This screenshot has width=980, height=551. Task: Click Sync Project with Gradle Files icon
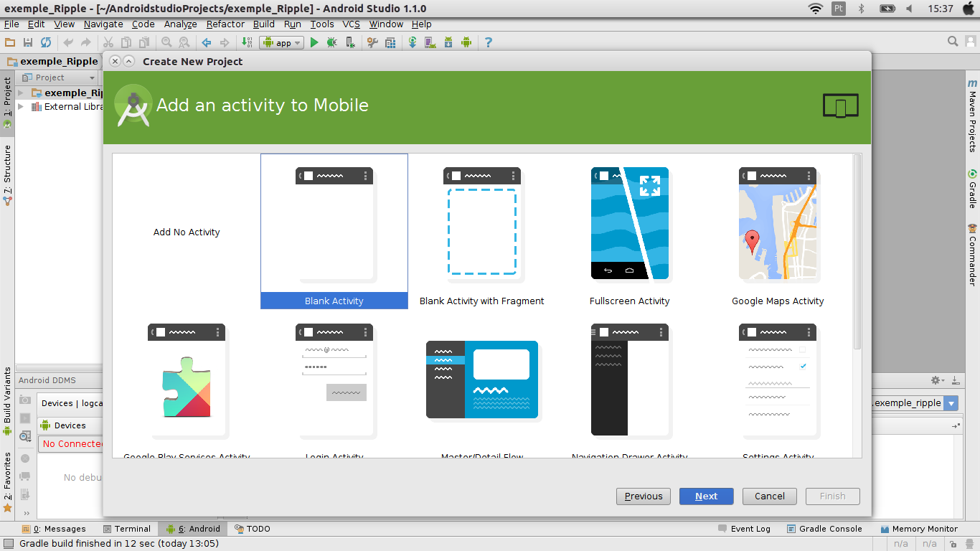[413, 42]
